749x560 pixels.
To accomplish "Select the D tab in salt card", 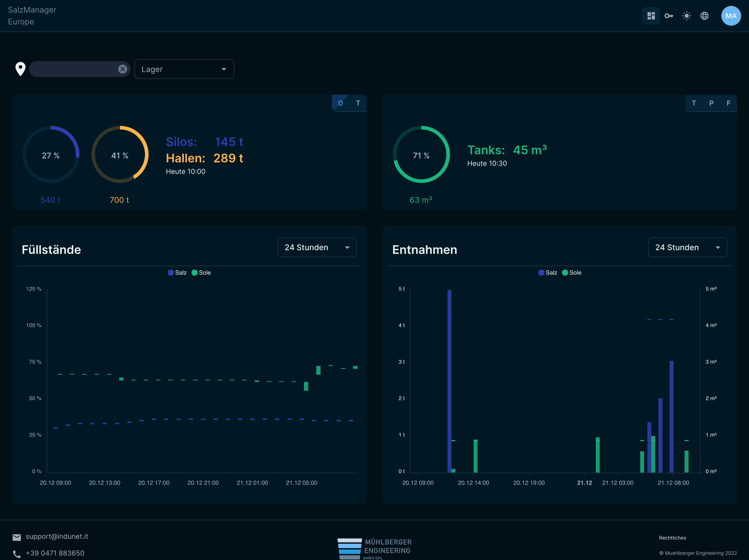I will click(340, 103).
